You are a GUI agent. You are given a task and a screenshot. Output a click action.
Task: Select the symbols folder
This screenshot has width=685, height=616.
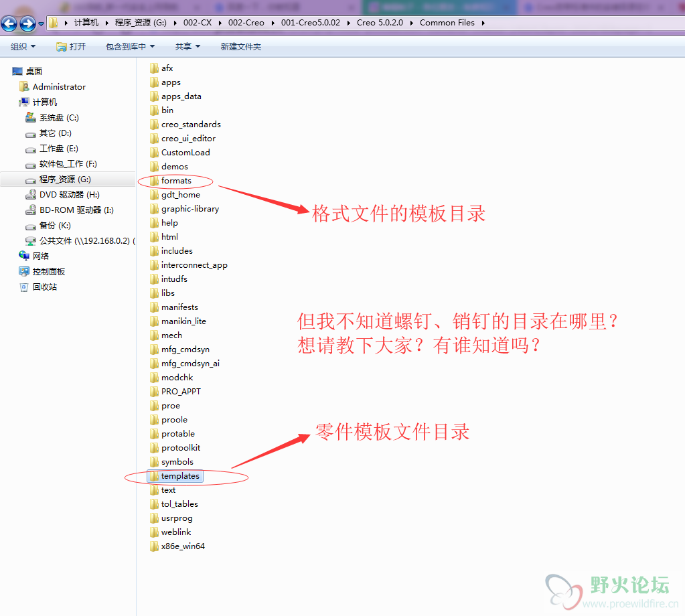pos(171,462)
